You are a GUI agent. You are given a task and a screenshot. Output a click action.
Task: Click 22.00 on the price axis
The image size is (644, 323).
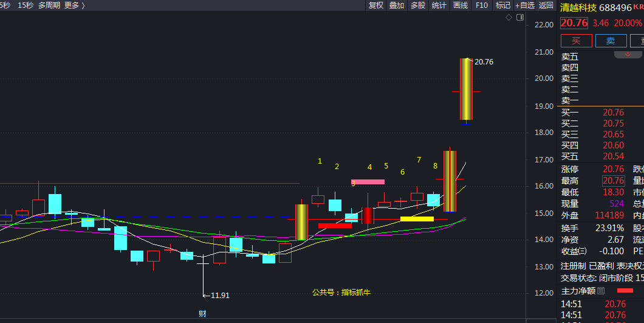[544, 25]
